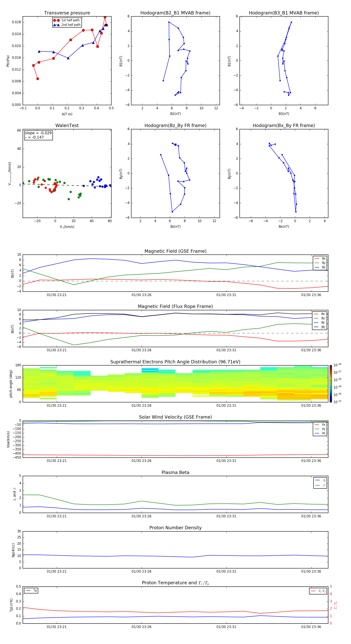
Task: Click the pitch angle colorbar gradient
Action: coord(331,384)
